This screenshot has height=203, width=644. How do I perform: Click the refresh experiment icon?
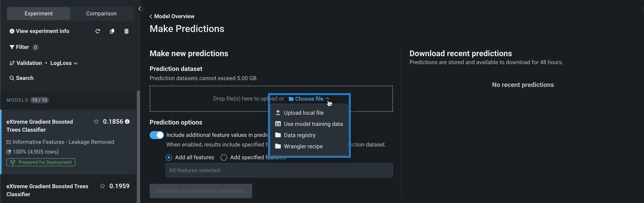click(x=98, y=31)
